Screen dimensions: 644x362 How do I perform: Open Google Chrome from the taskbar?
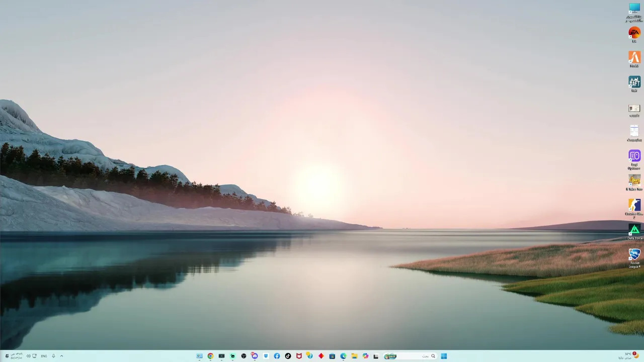click(210, 356)
